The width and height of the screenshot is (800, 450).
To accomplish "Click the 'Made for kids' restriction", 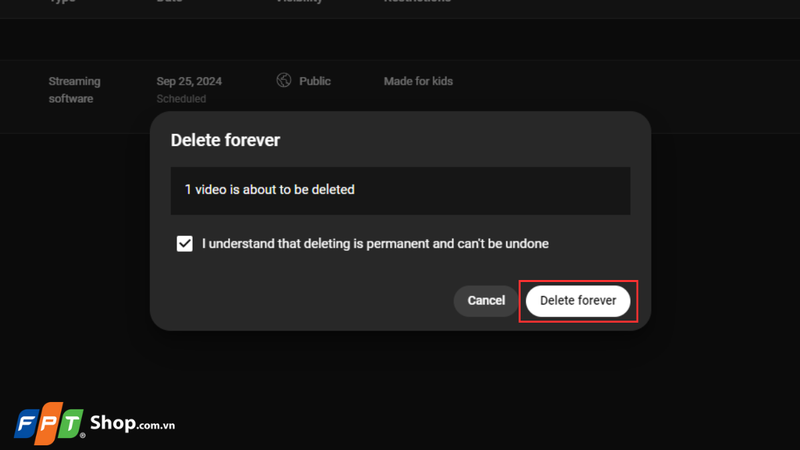I will [x=418, y=81].
